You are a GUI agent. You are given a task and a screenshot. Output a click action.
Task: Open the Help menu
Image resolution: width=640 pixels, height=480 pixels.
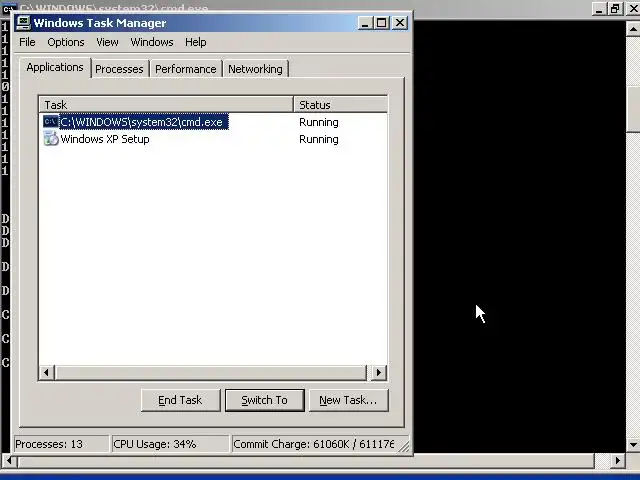[x=196, y=42]
